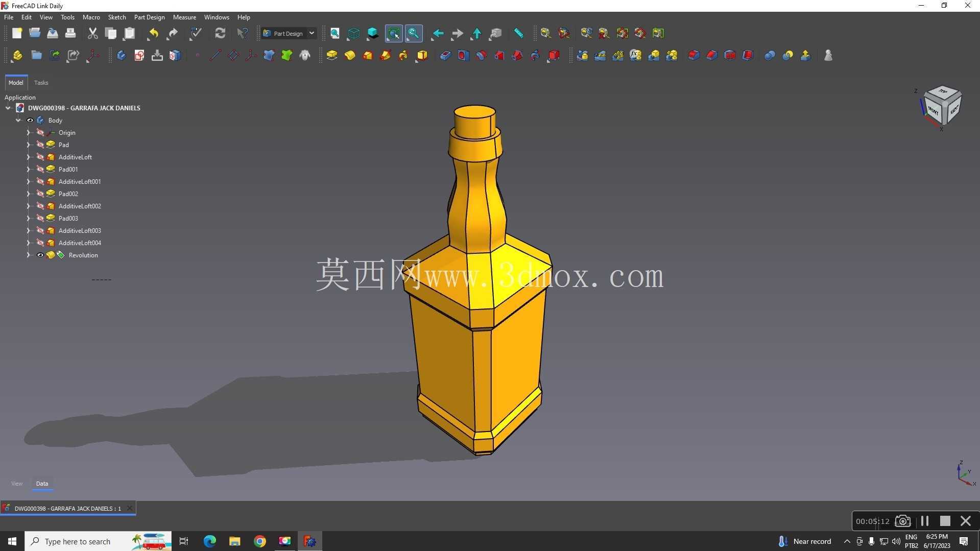This screenshot has height=551, width=980.
Task: Click the Refresh recompute icon
Action: pyautogui.click(x=220, y=34)
